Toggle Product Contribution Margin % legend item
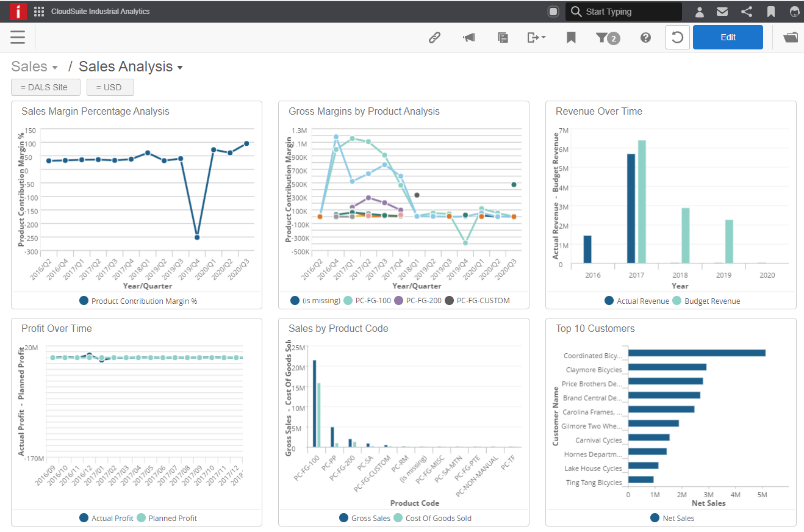This screenshot has height=532, width=804. (138, 301)
